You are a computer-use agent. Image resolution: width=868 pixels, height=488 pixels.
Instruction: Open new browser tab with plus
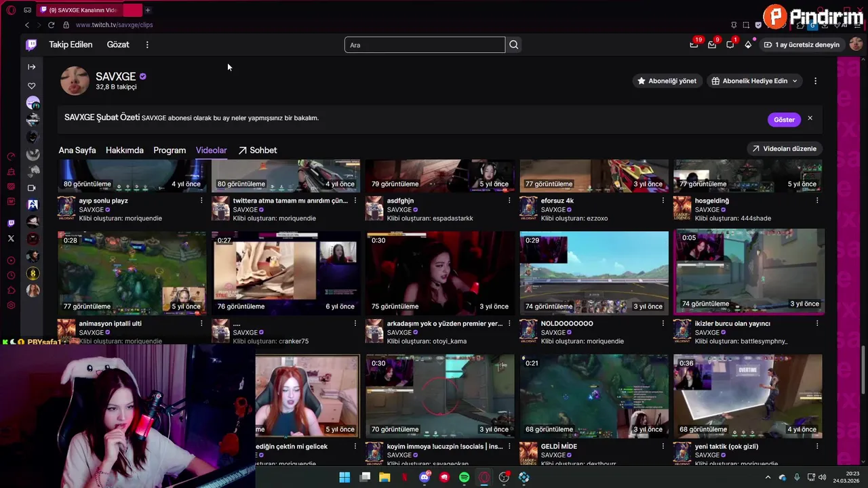(147, 10)
